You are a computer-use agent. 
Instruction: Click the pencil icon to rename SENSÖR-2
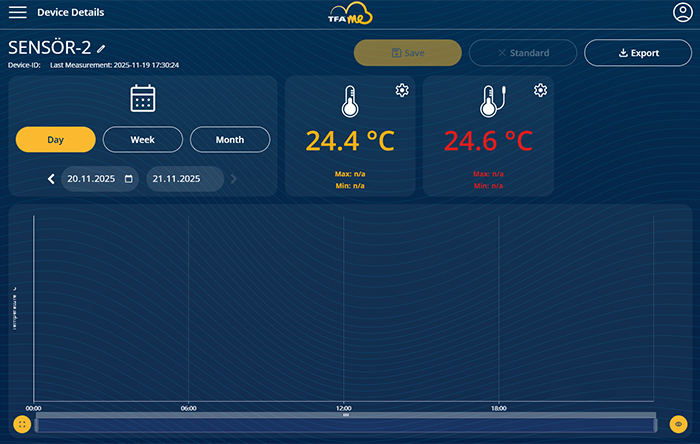[x=101, y=48]
